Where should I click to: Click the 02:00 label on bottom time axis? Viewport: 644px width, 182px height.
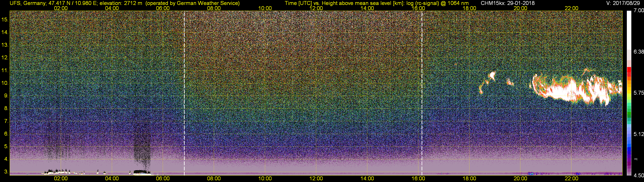click(61, 179)
